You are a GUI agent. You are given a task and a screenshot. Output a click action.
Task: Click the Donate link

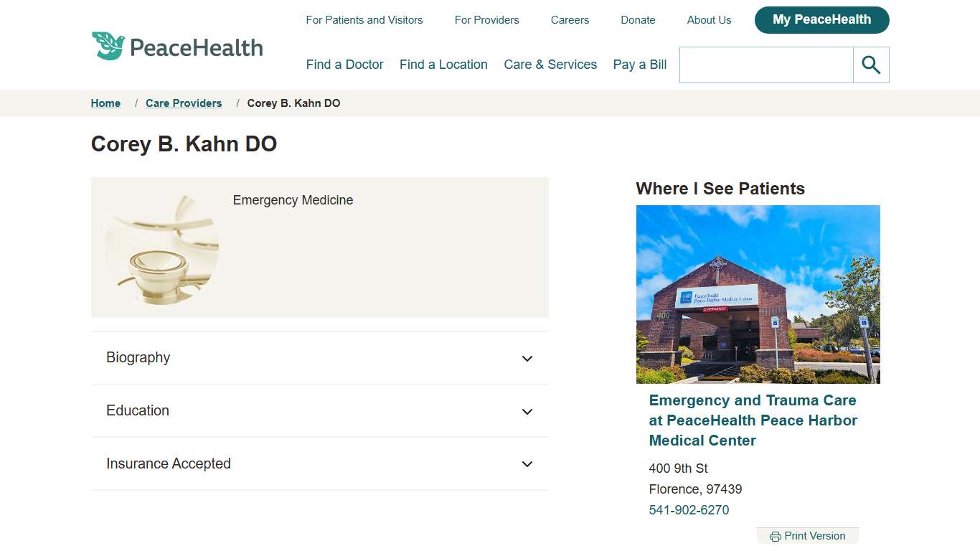638,20
